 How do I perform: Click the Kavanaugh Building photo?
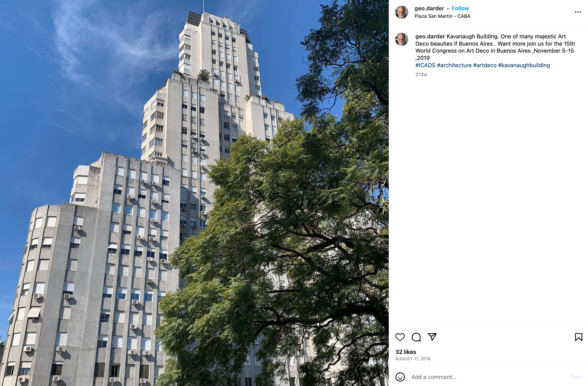[194, 193]
